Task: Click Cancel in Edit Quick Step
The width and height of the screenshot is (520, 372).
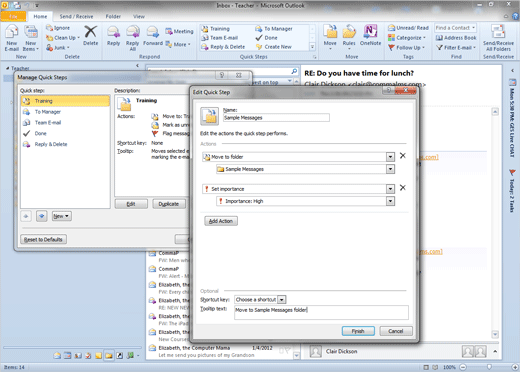Action: (x=396, y=331)
